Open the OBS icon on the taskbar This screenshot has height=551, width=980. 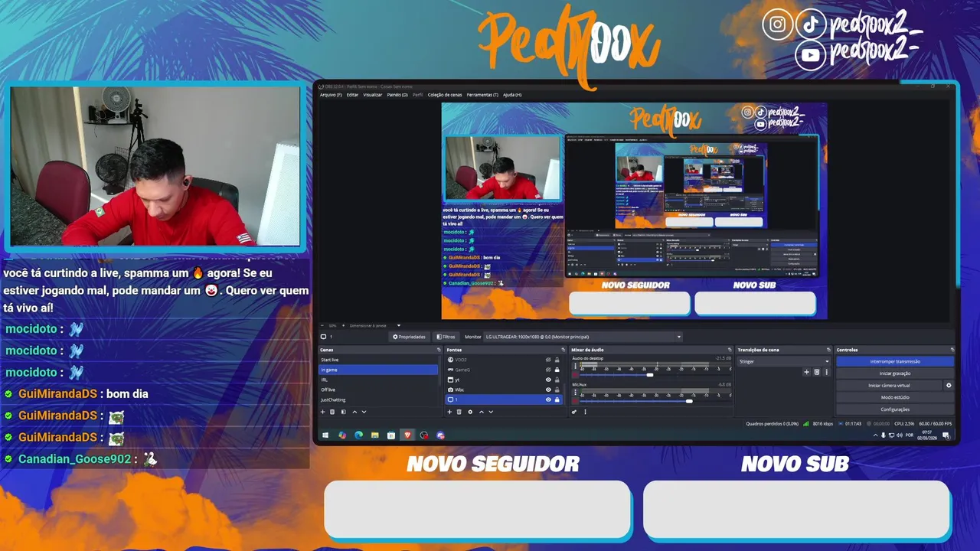click(x=424, y=435)
